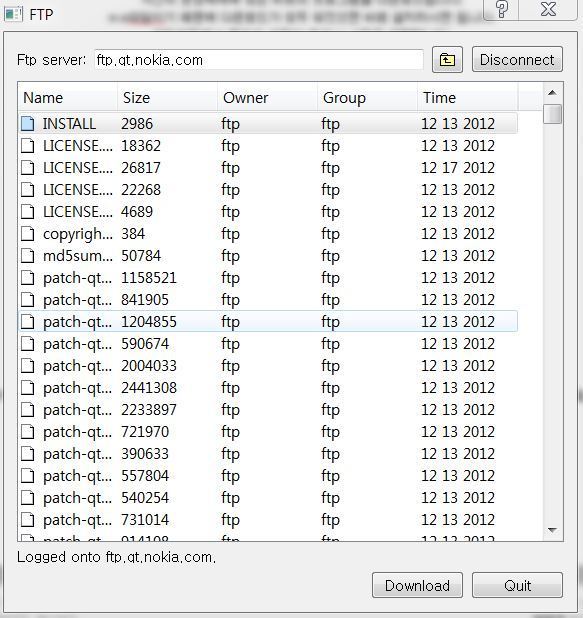
Task: Select patch-qt file sized 2233897
Action: pyautogui.click(x=268, y=410)
